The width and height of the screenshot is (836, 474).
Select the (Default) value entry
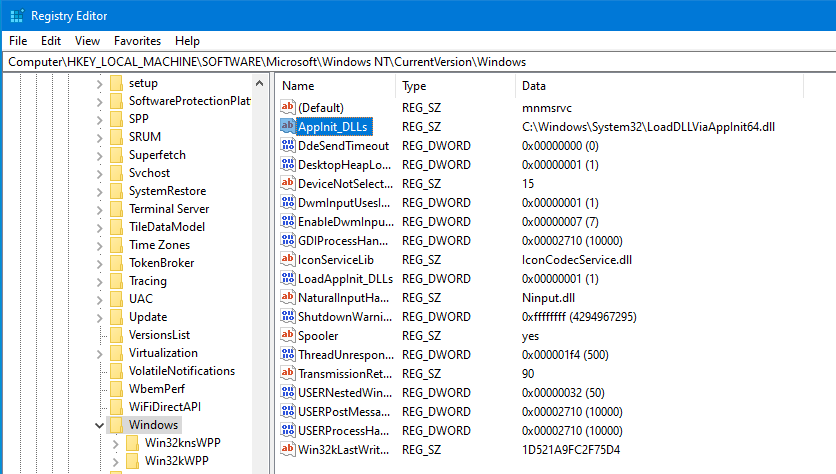click(x=320, y=107)
